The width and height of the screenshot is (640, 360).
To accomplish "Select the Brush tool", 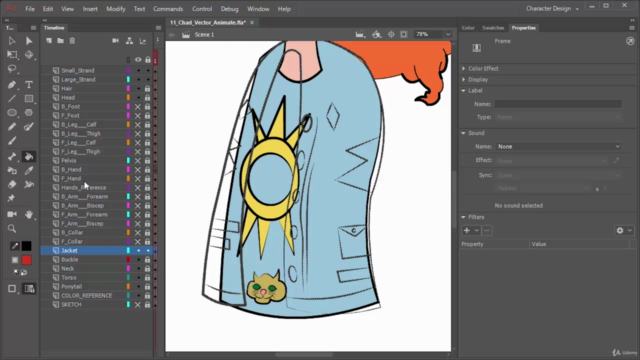I will tap(12, 141).
